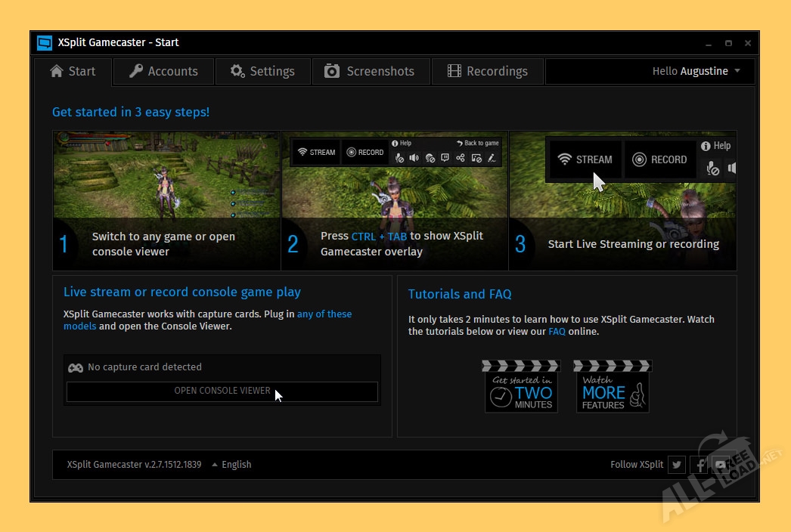The image size is (791, 532).
Task: Open the Recordings tab
Action: coord(487,71)
